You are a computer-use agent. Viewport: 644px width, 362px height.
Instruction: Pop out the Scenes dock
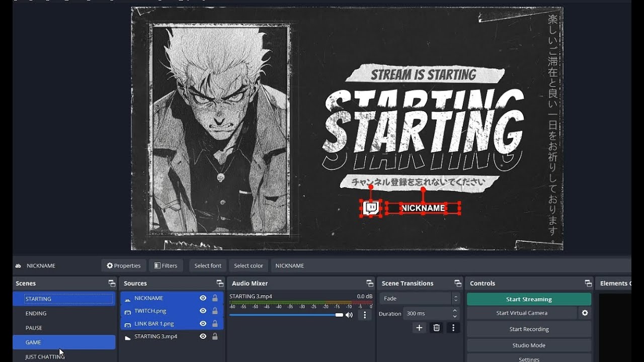click(112, 284)
